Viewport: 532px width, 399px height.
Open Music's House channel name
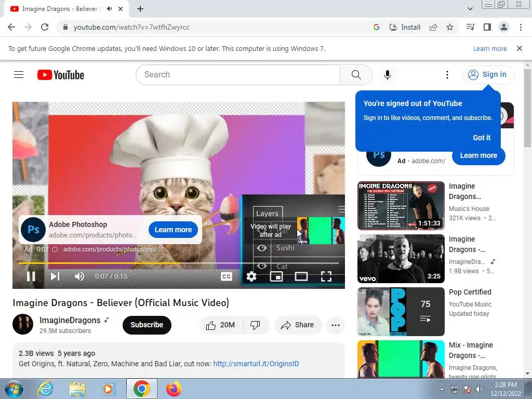469,209
